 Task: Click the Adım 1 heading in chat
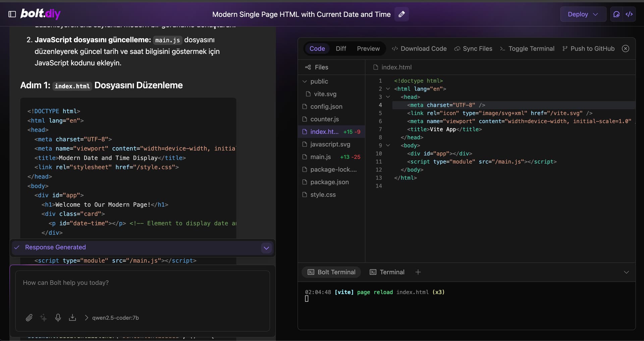pyautogui.click(x=101, y=85)
